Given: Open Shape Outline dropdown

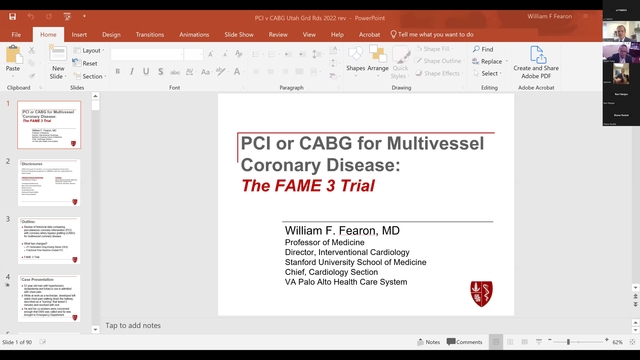Looking at the screenshot, I should pyautogui.click(x=439, y=61).
